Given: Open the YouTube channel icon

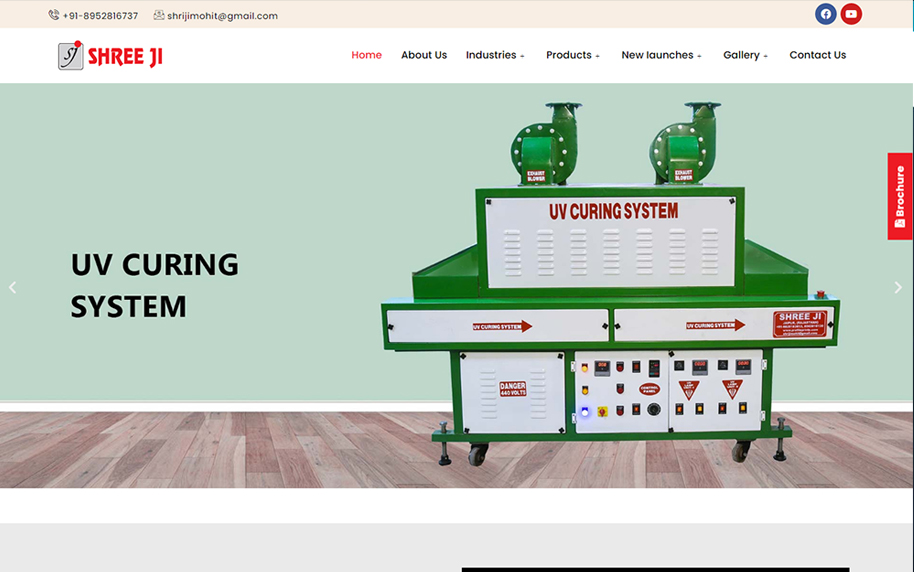Looking at the screenshot, I should 851,14.
